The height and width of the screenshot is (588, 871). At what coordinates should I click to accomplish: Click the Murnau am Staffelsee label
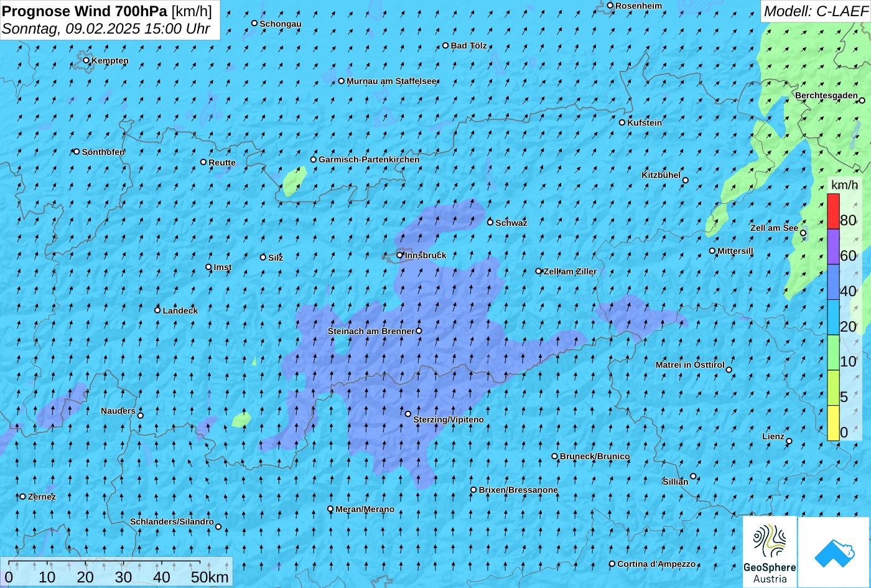tap(392, 81)
